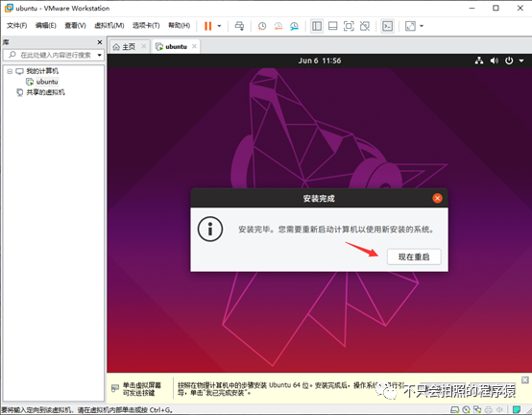Close the library panel with its X

(x=100, y=42)
